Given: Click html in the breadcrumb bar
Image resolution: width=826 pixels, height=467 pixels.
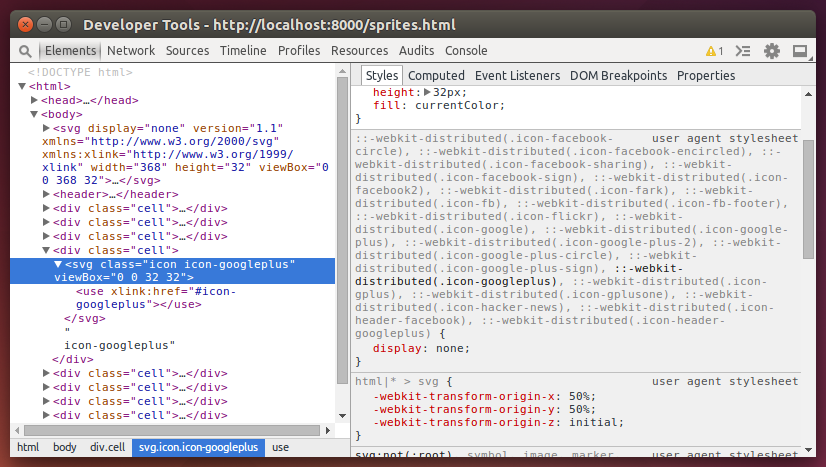Looking at the screenshot, I should 28,447.
